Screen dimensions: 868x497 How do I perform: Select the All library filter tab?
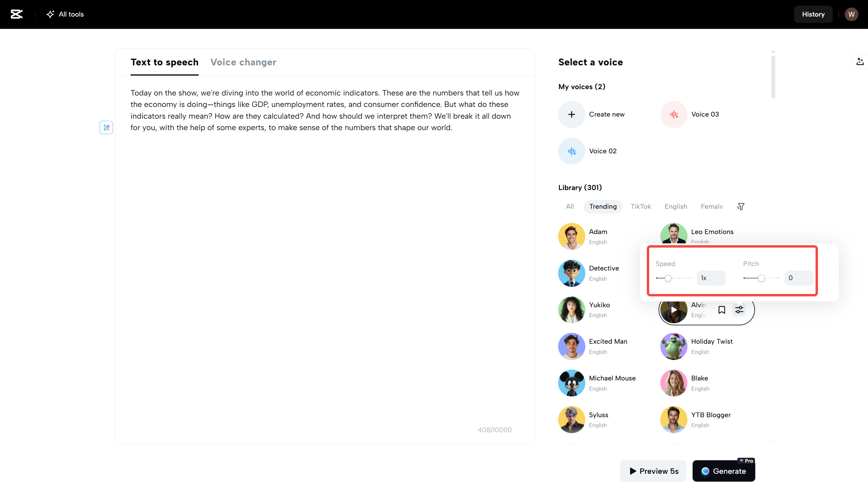[x=570, y=207]
